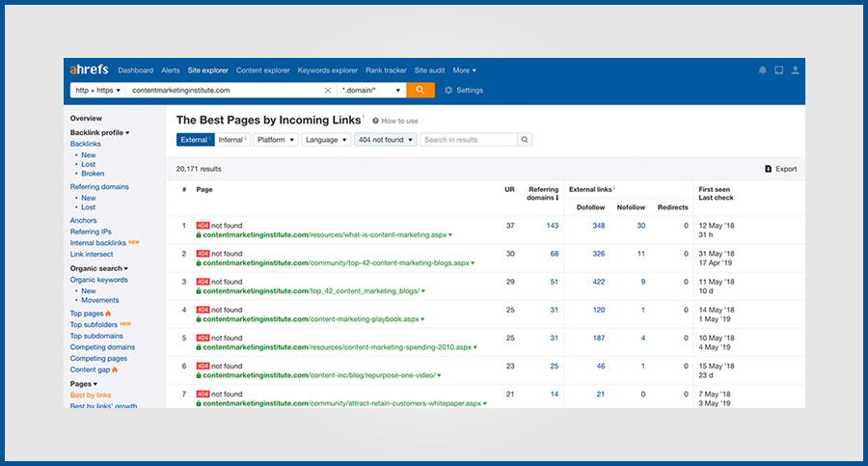Open Keywords explorer tab
Viewport: 868px width, 466px height.
328,70
